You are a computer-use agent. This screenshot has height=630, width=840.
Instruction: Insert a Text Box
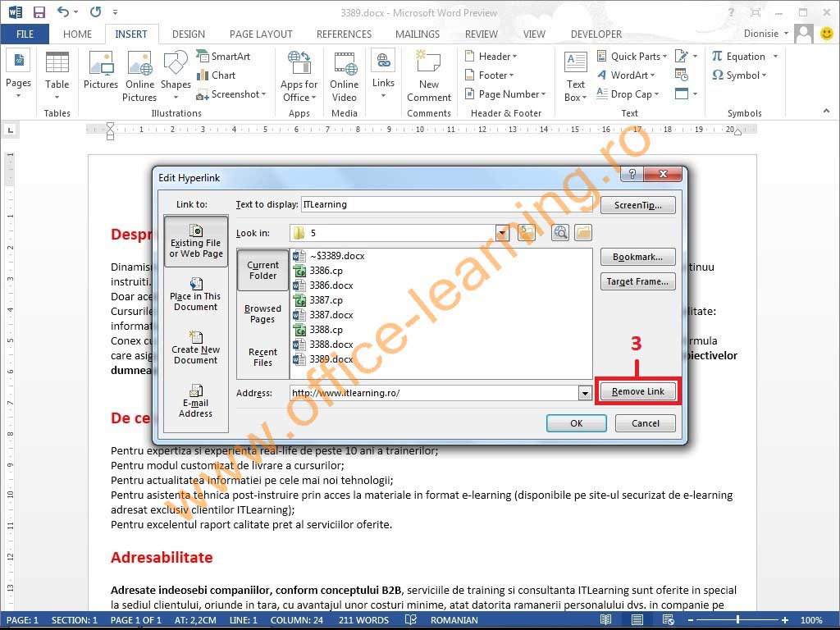[x=575, y=76]
